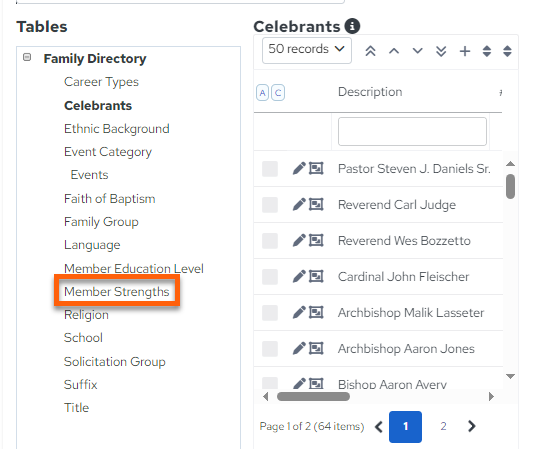The image size is (553, 455).
Task: Click the C filter button in header
Action: click(278, 93)
